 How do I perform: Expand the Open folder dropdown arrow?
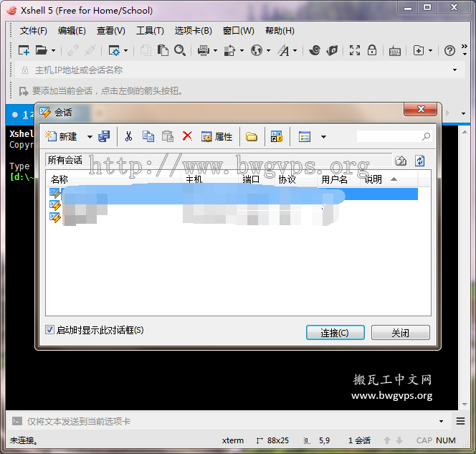click(x=53, y=50)
